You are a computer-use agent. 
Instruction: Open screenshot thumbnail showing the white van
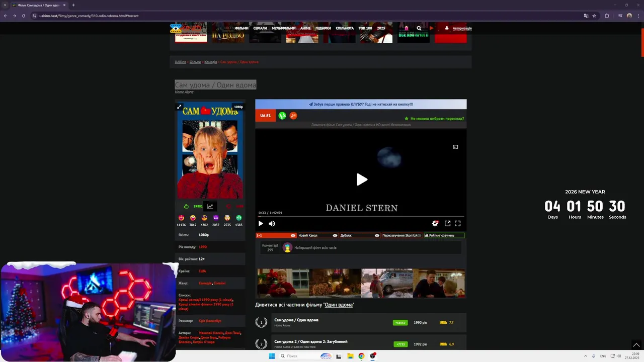click(387, 283)
